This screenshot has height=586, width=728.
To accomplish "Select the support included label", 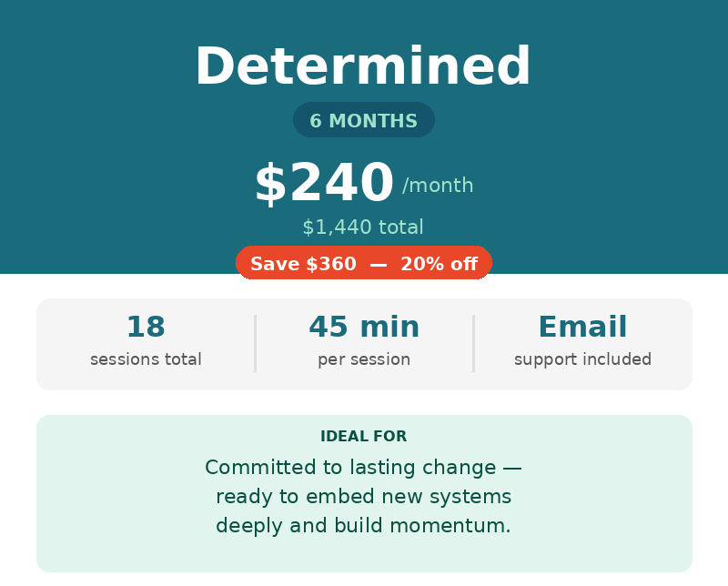I will (x=582, y=359).
